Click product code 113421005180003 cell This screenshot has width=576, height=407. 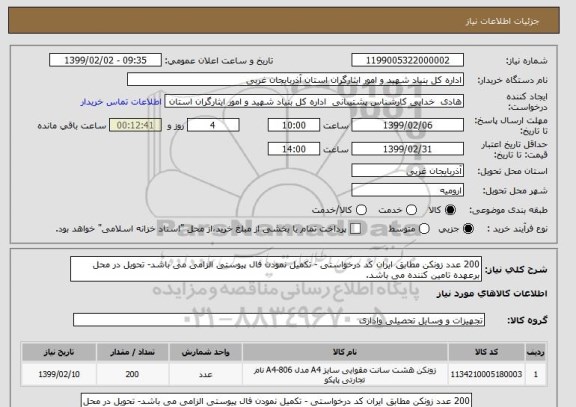click(486, 374)
